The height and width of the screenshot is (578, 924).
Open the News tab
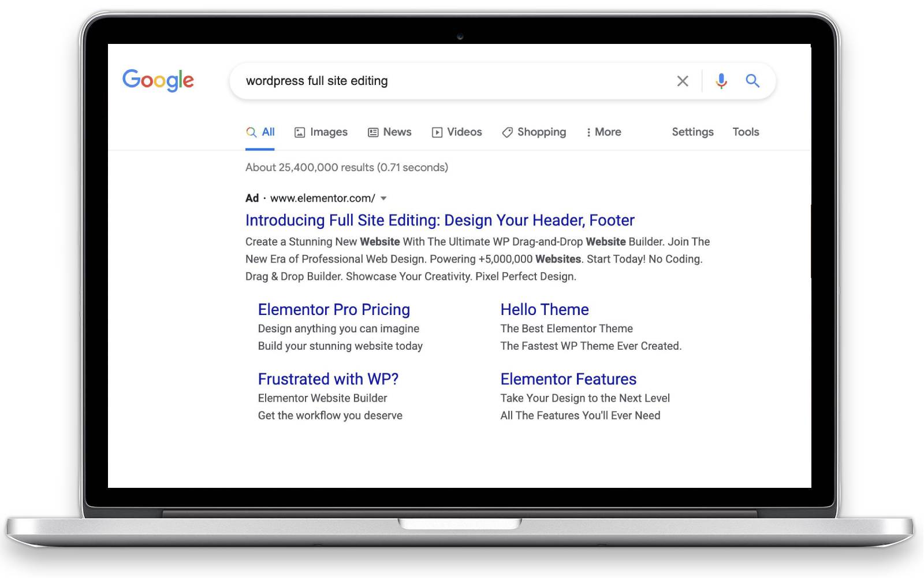coord(390,132)
